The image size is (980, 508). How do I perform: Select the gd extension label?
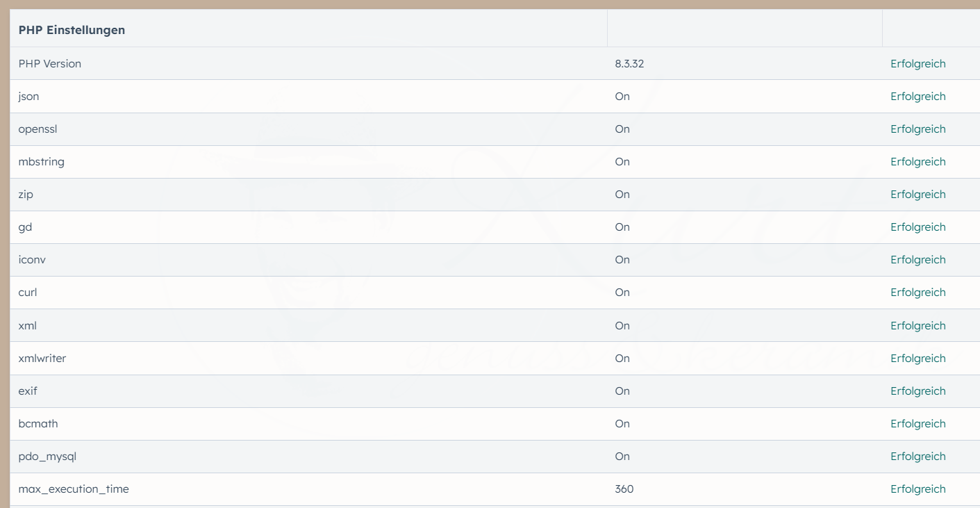pos(26,227)
